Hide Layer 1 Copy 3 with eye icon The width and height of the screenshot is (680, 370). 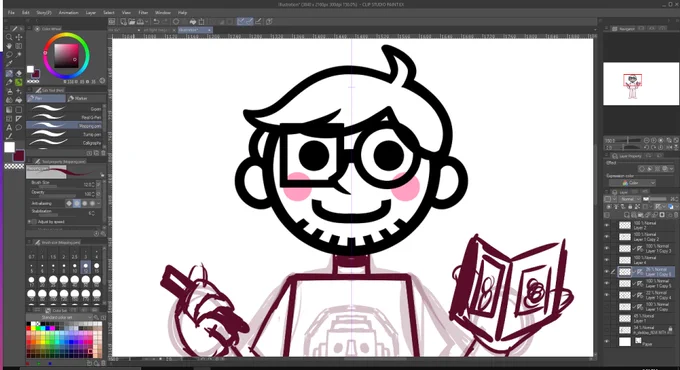click(x=607, y=249)
